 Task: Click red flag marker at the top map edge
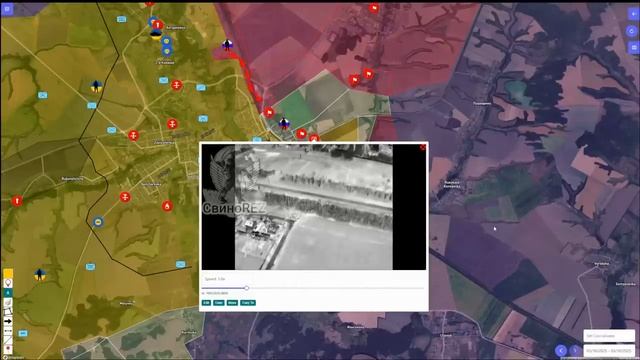tap(374, 8)
